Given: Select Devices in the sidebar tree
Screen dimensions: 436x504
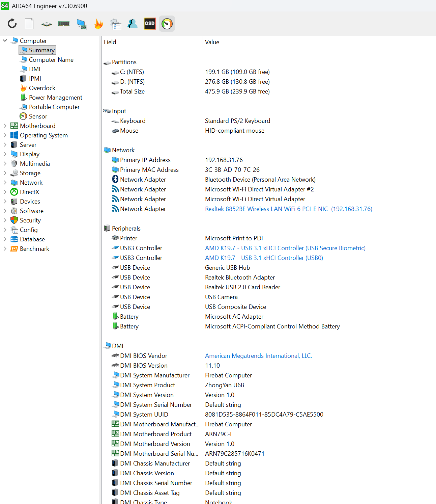Looking at the screenshot, I should point(25,201).
